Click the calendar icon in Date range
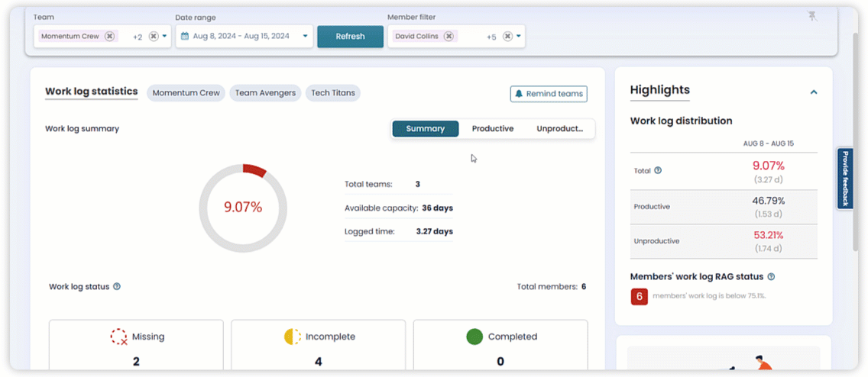868x377 pixels. click(185, 36)
